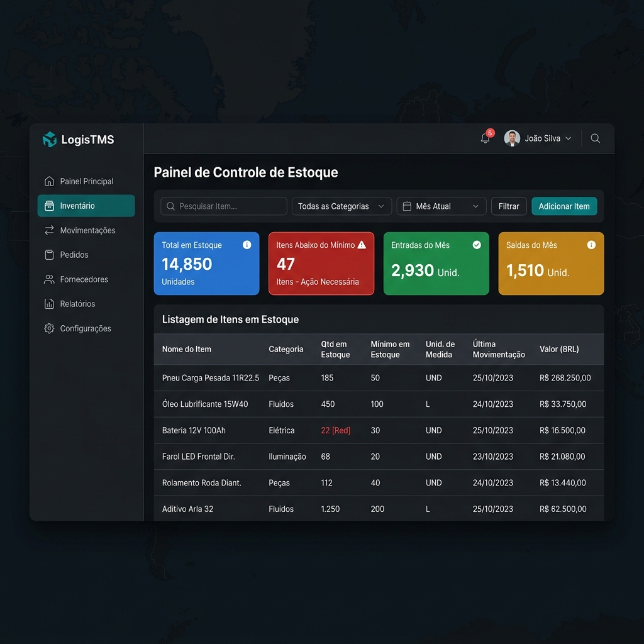
Task: Open the Movimentações menu item
Action: tap(86, 230)
